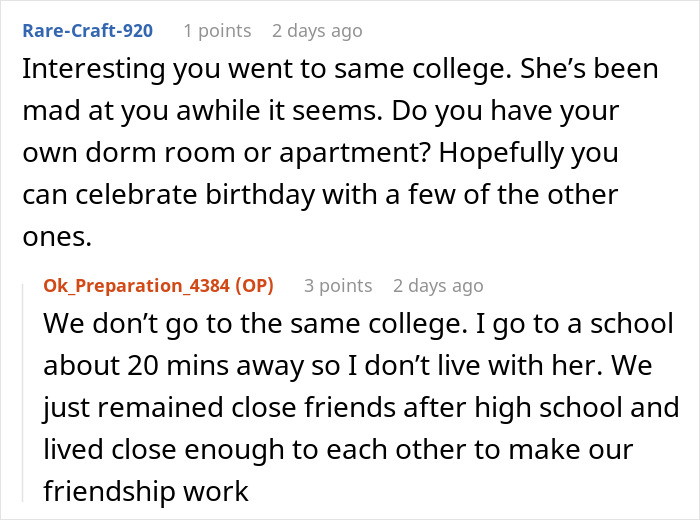The width and height of the screenshot is (700, 520).
Task: Click the "3 points" score on the reply
Action: [x=339, y=285]
